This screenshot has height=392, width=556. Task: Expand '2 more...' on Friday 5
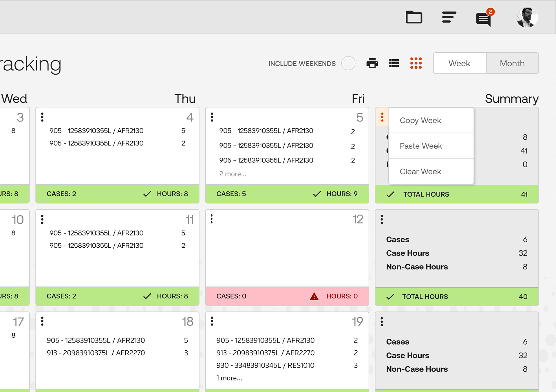coord(233,174)
